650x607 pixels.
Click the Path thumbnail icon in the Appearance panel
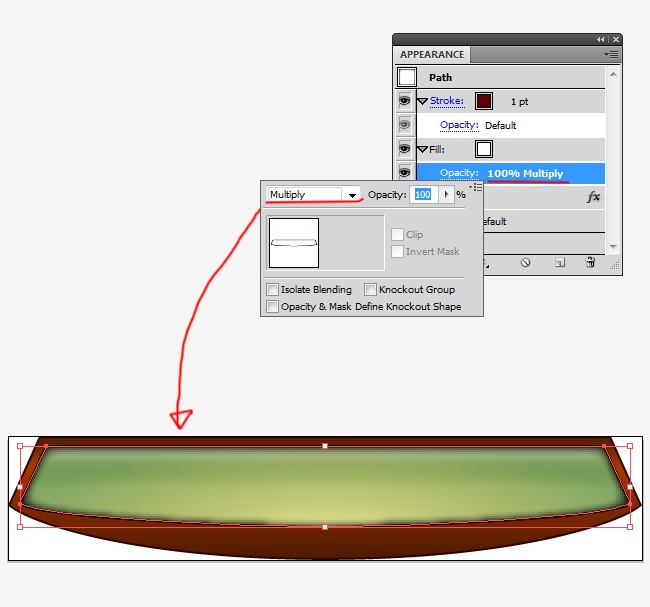coord(407,77)
